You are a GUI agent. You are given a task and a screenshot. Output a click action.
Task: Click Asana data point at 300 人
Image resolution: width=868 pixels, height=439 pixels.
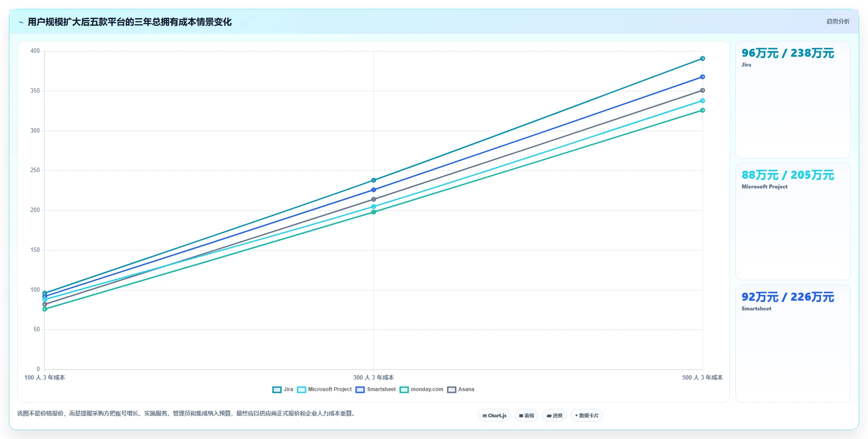[373, 199]
